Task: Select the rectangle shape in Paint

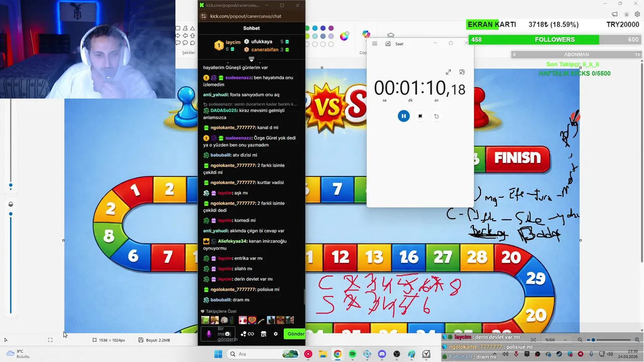Action: coord(178,29)
